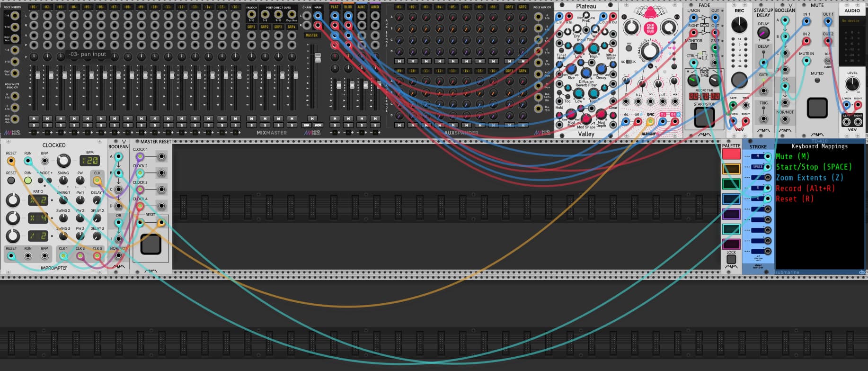The height and width of the screenshot is (371, 868).
Task: Click the Chronoblob SYNC yellow jack
Action: [x=650, y=122]
